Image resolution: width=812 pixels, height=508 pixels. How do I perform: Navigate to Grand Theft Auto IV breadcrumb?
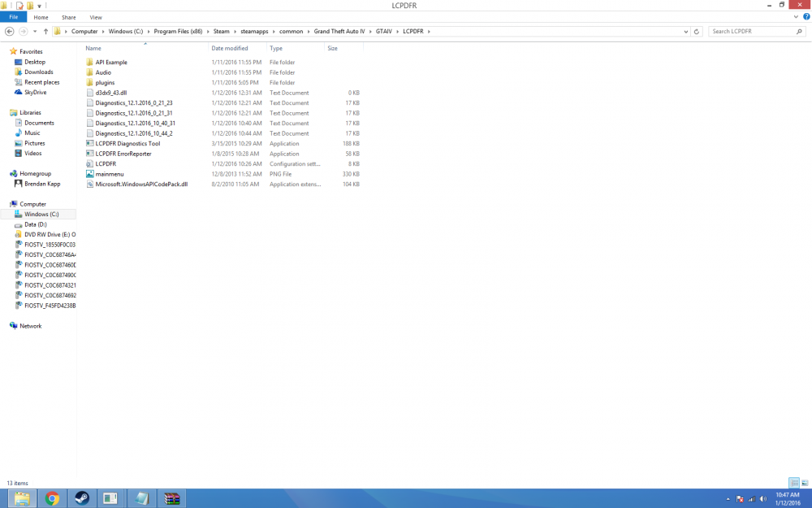[x=339, y=32]
